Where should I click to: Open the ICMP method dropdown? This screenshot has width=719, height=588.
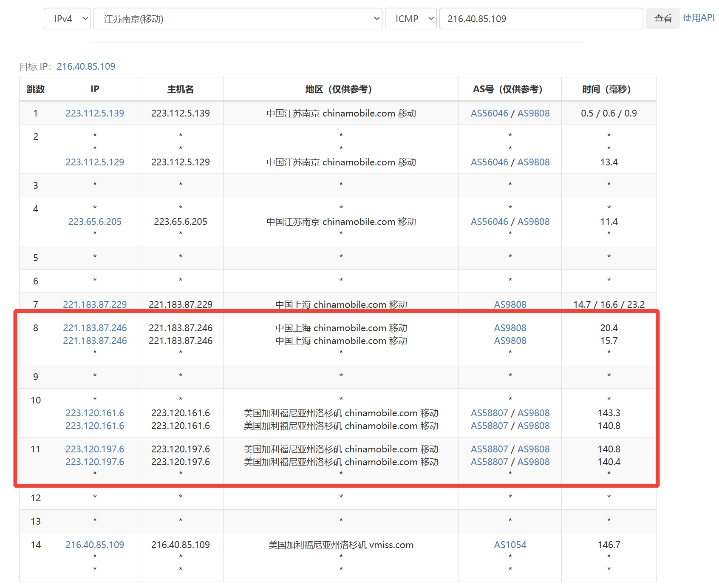[410, 19]
